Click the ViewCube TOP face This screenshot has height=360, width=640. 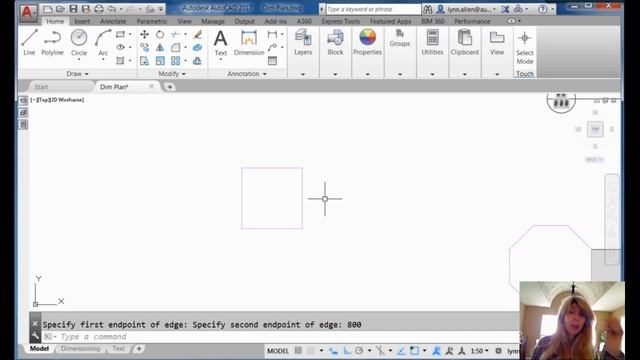coord(595,129)
